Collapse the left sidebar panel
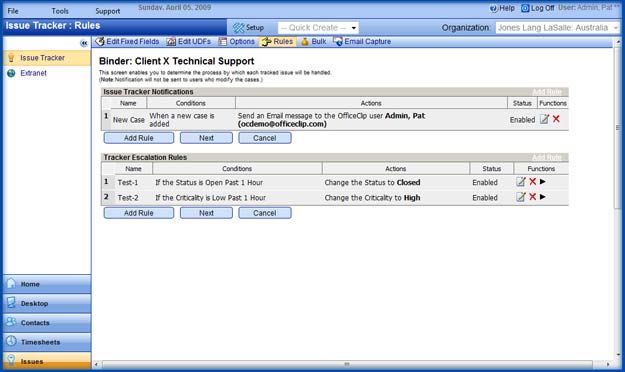 [84, 43]
